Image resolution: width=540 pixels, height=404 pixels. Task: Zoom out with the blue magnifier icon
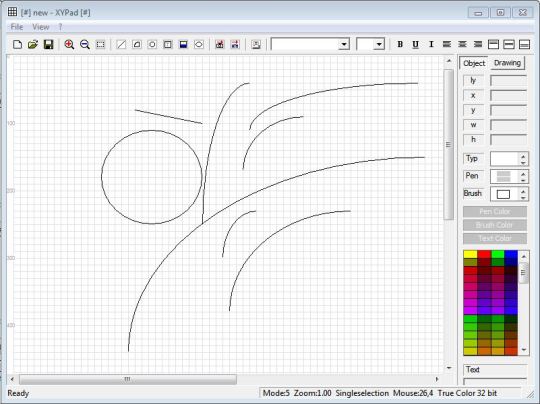pyautogui.click(x=85, y=44)
